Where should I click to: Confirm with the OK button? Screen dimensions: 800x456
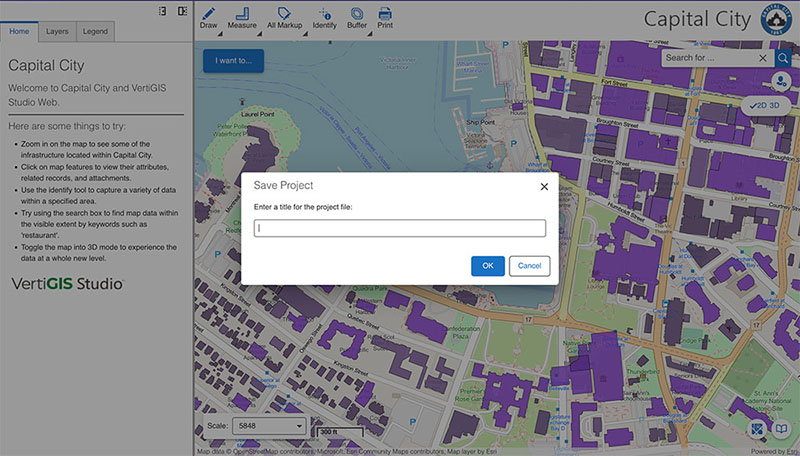point(488,266)
